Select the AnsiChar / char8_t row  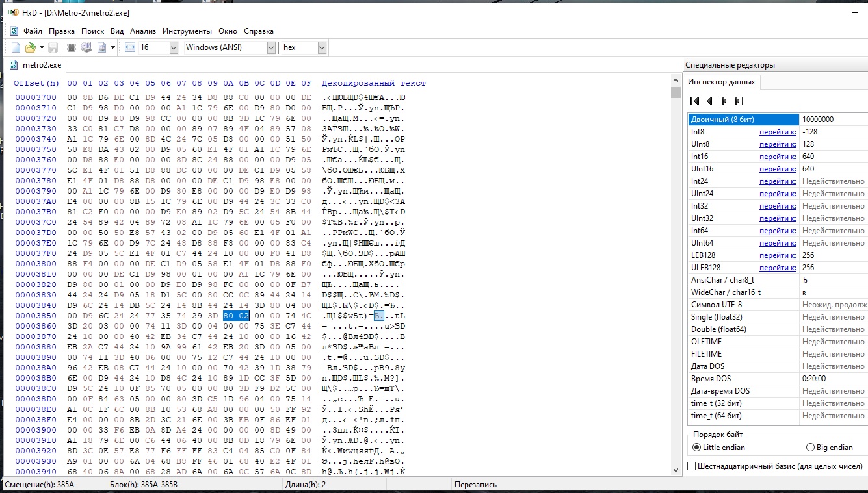(x=722, y=280)
